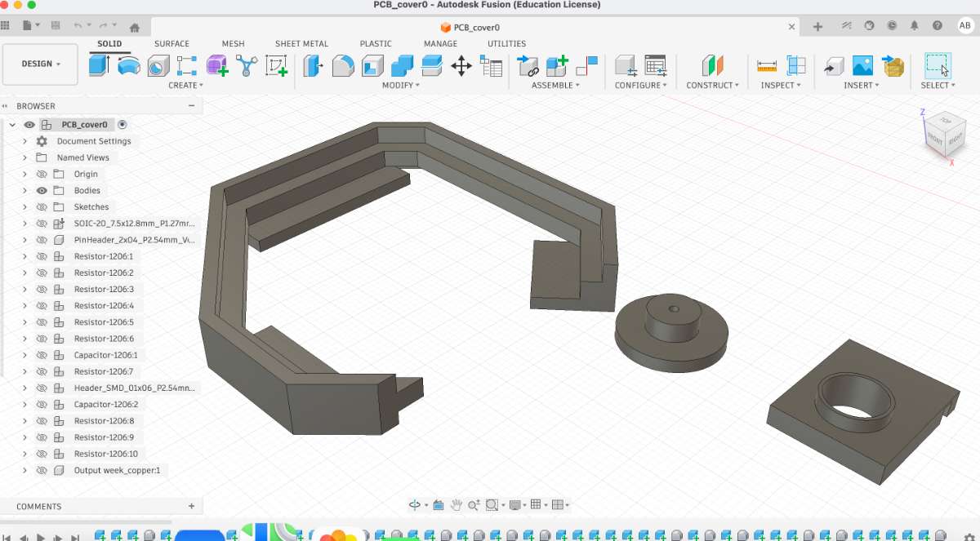The width and height of the screenshot is (980, 541).
Task: Switch to the MANAGE tab
Action: [440, 44]
